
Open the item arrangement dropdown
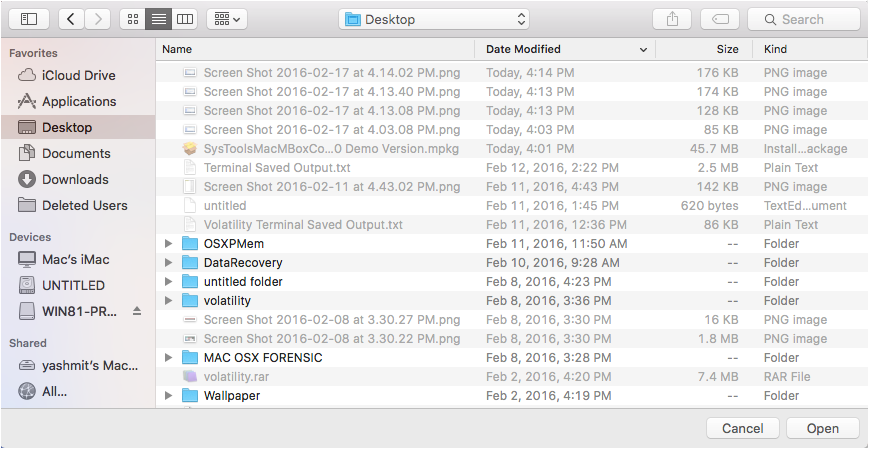227,19
